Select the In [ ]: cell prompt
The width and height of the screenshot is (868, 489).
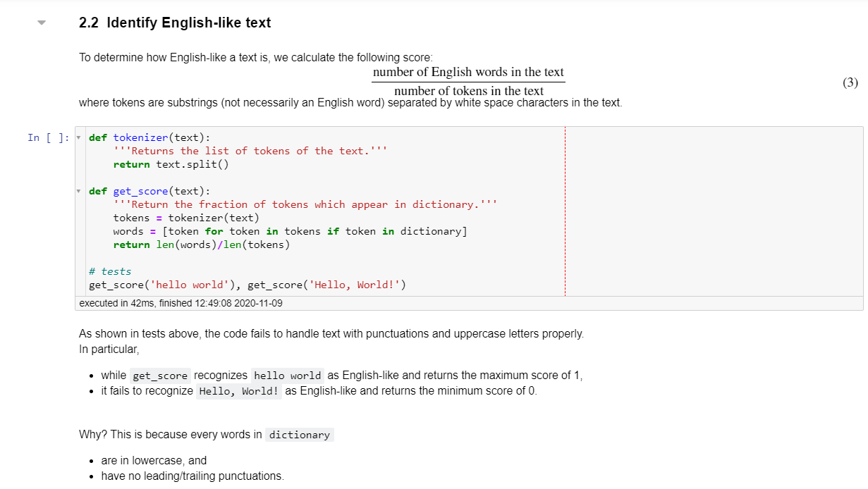coord(49,137)
